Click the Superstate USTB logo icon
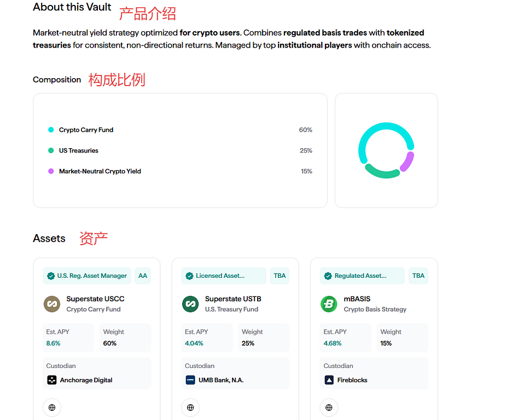Image resolution: width=506 pixels, height=420 pixels. tap(190, 304)
